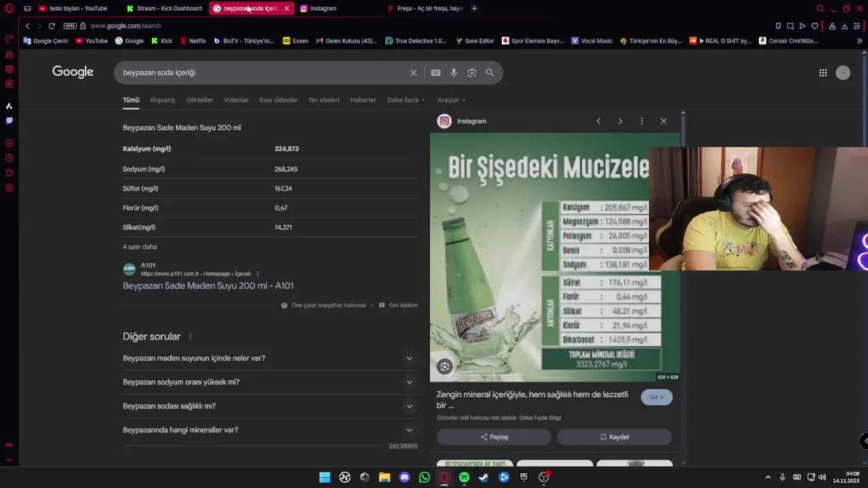Close the Instagram image preview panel
Image resolution: width=868 pixels, height=488 pixels.
[663, 121]
